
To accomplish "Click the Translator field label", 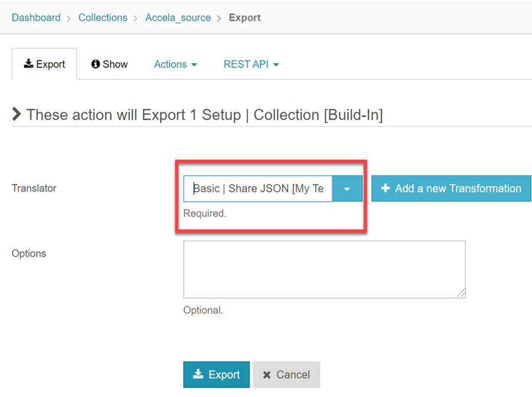I will point(34,188).
